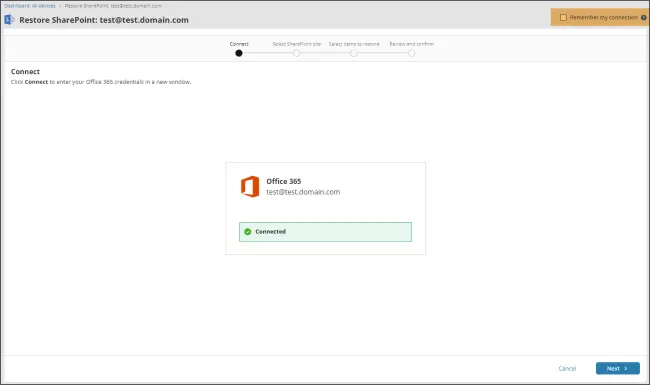Go to the Select items to restore step

[x=354, y=53]
